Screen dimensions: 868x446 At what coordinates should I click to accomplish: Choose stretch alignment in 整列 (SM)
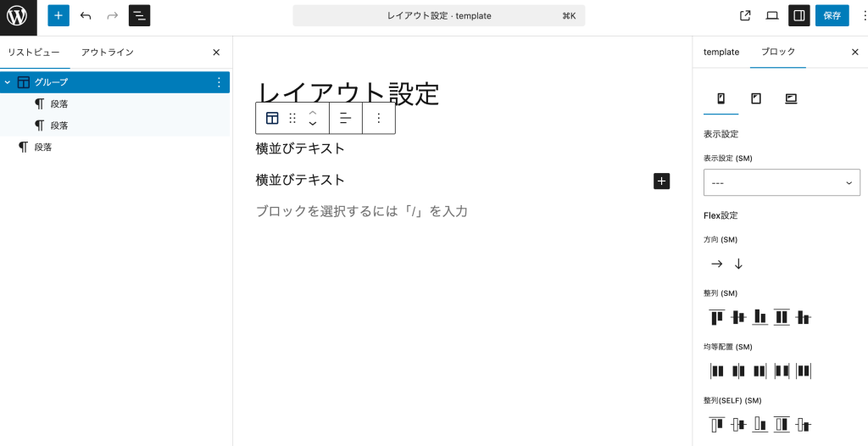[x=782, y=317]
